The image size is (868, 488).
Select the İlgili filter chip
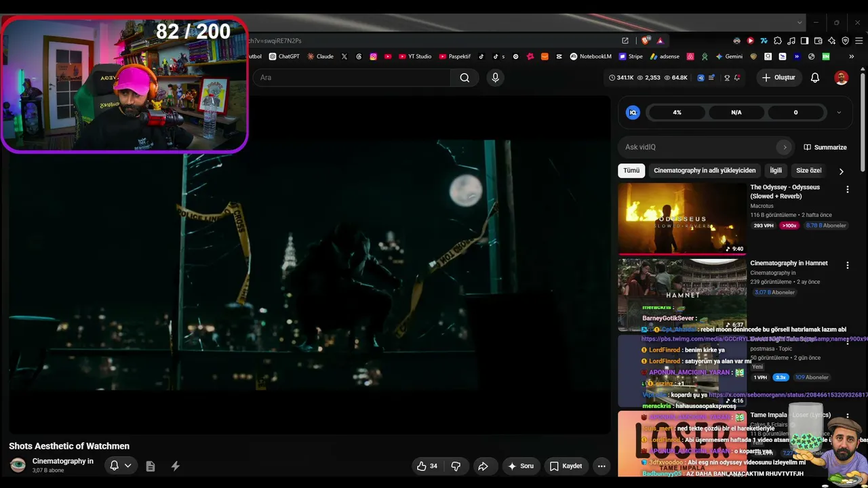point(776,171)
